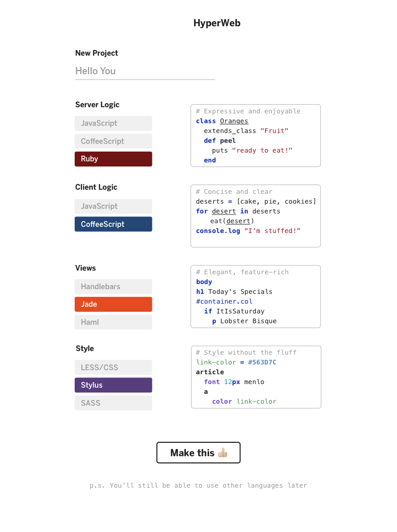397x532 pixels.
Task: Click the New Project name field
Action: [x=145, y=71]
